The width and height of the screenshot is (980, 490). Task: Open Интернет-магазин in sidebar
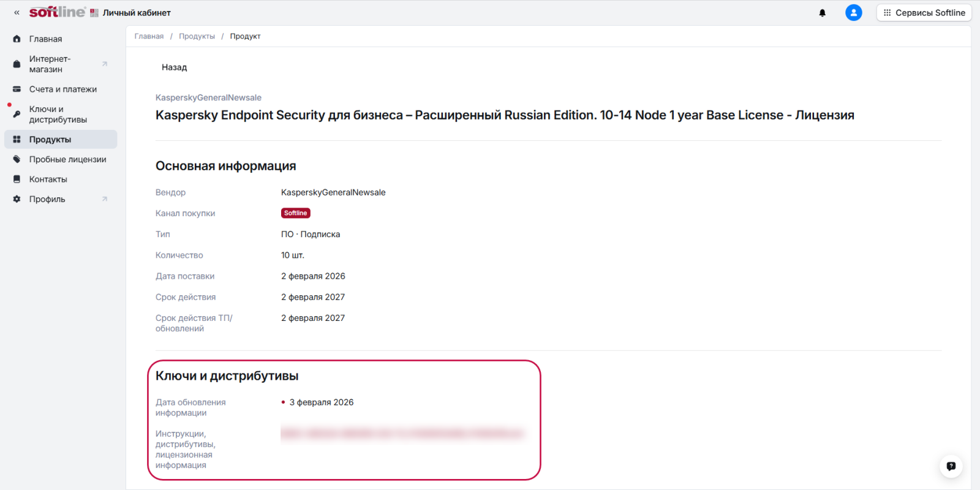(50, 64)
